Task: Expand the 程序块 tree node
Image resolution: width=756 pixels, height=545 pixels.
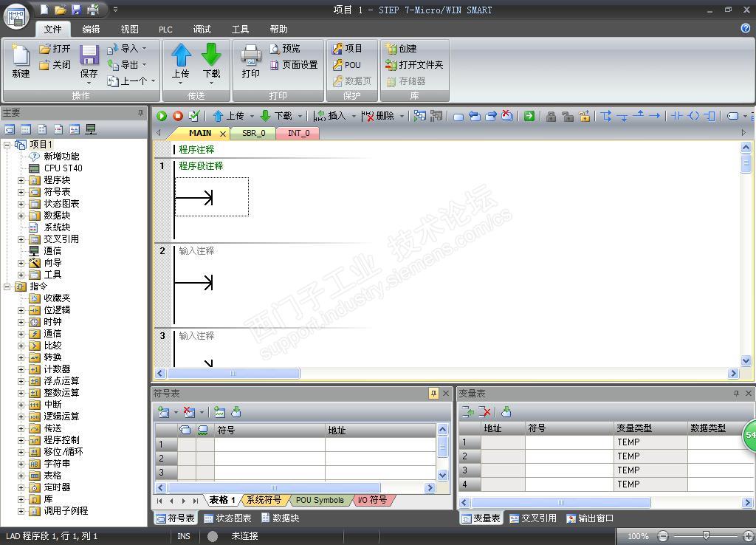Action: 21,180
